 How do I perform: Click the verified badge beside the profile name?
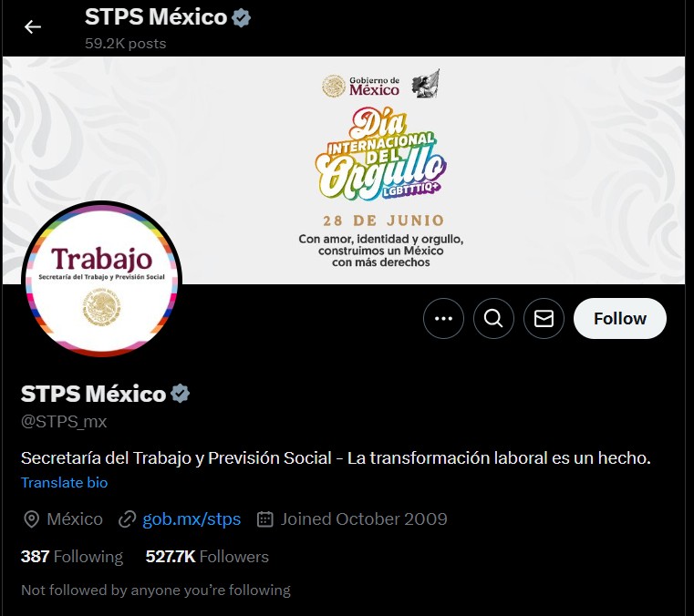tap(181, 394)
